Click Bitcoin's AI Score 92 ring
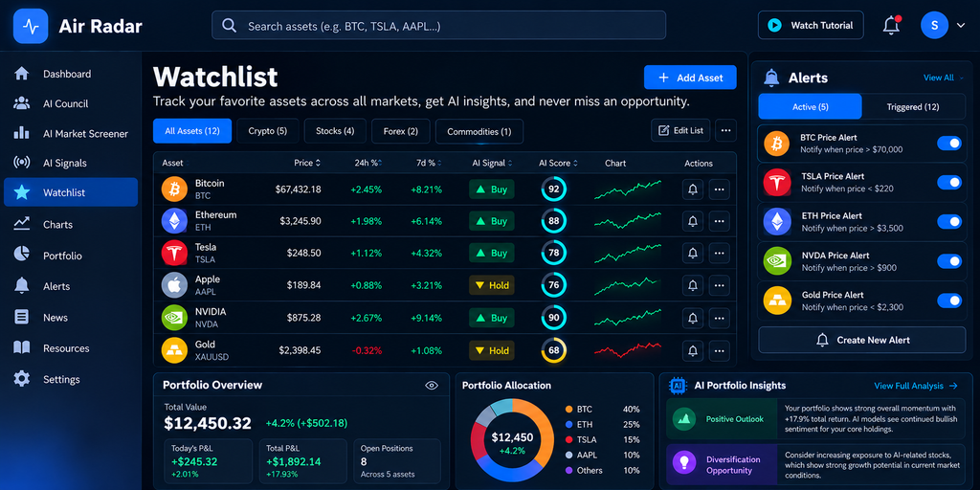980x490 pixels. point(554,189)
